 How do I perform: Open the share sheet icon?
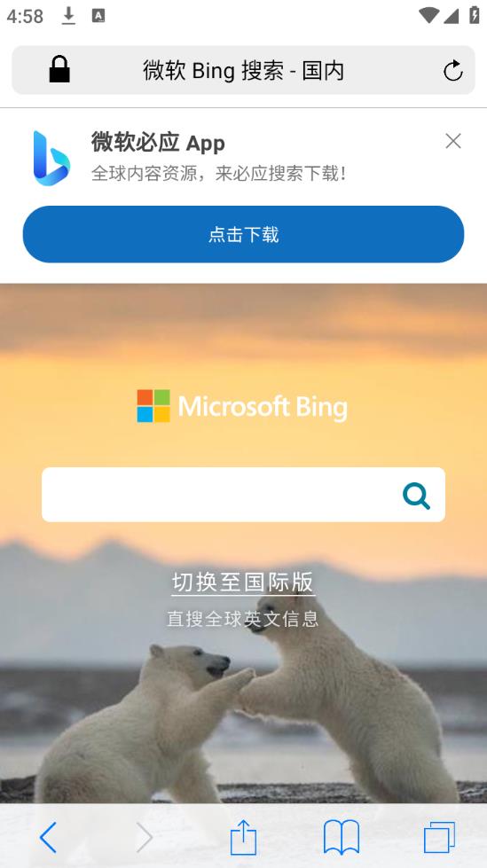243,837
